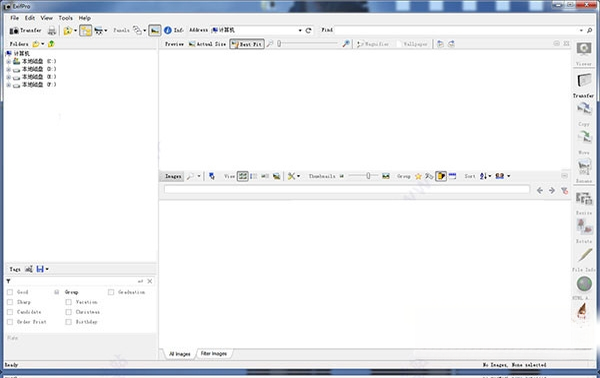This screenshot has height=378, width=600.
Task: Click the Preview zoom slider handle
Action: (279, 44)
